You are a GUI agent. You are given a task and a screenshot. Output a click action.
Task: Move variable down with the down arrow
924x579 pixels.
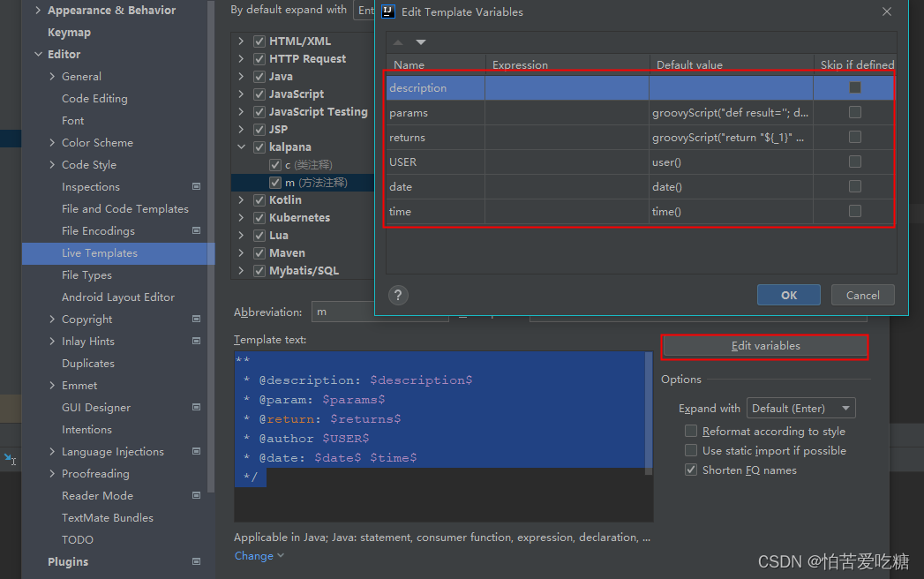coord(421,42)
